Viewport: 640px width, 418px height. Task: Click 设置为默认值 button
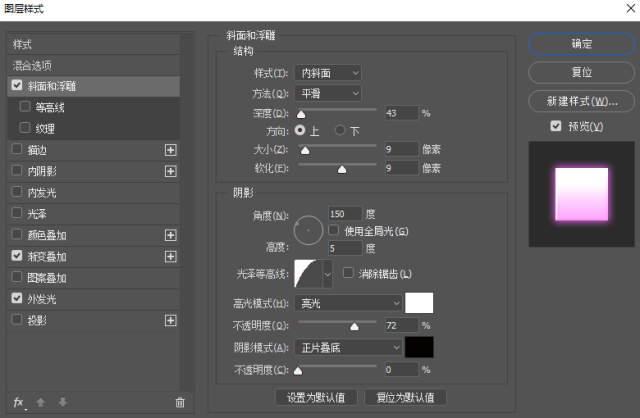tap(316, 397)
